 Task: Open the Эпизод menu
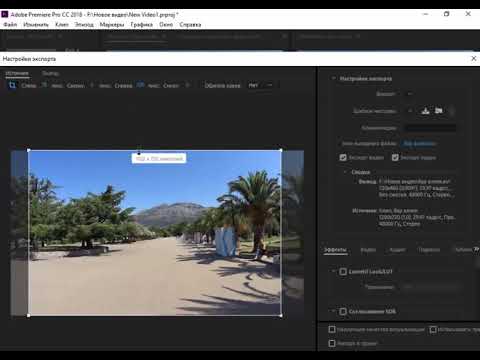(84, 24)
